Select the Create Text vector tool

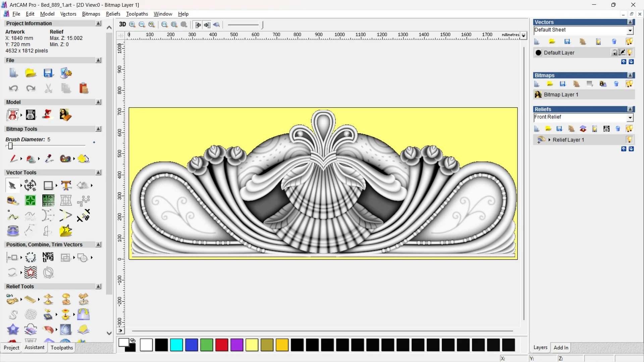(66, 185)
